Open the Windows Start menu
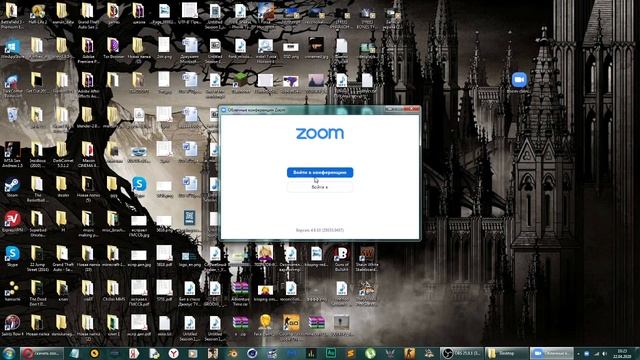 9,353
